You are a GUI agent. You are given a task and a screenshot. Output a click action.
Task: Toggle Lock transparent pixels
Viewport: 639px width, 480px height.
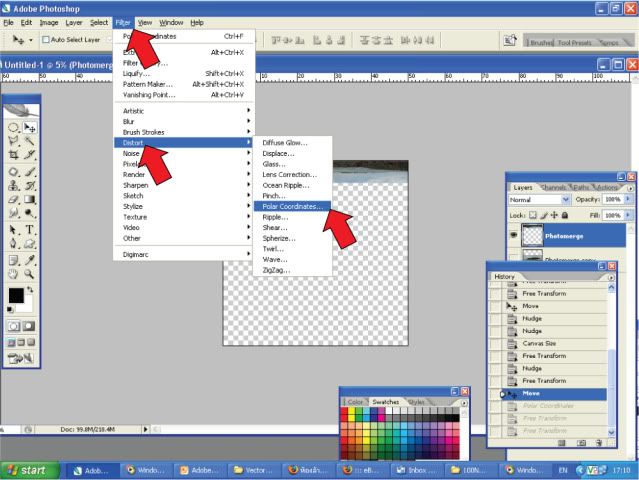tap(533, 215)
